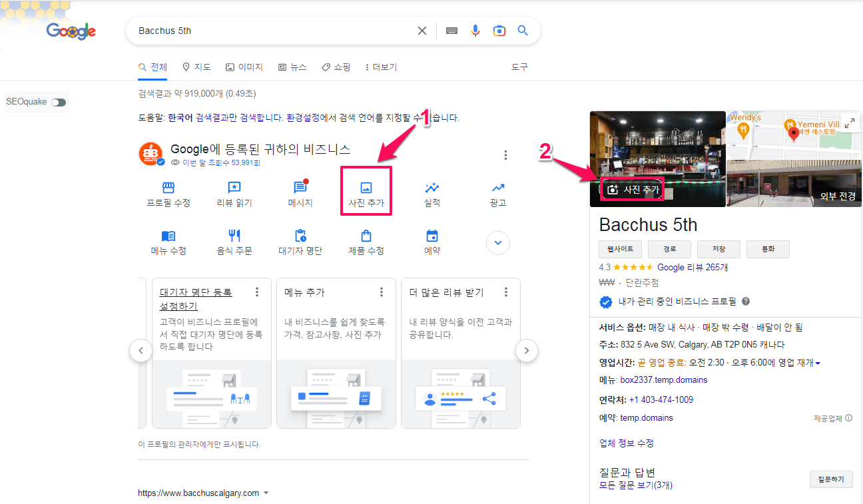Open the 실적 performance chart icon
This screenshot has width=863, height=504.
[x=431, y=191]
